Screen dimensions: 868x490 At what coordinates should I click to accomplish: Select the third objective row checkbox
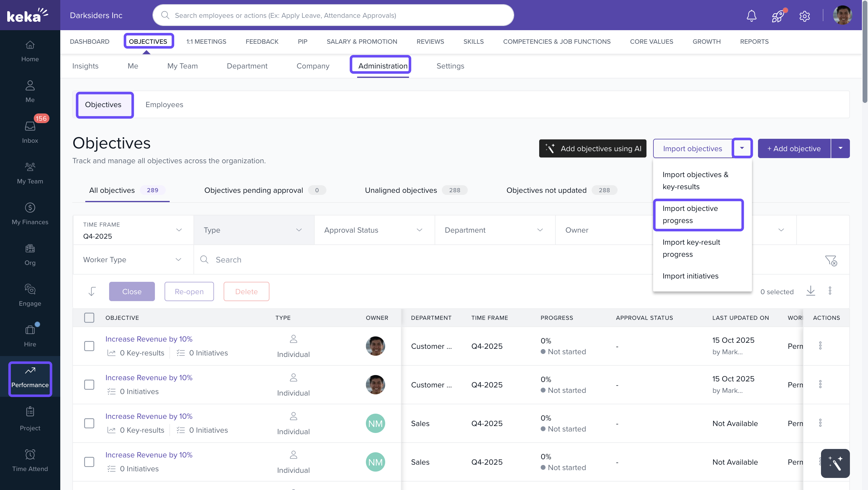[89, 423]
